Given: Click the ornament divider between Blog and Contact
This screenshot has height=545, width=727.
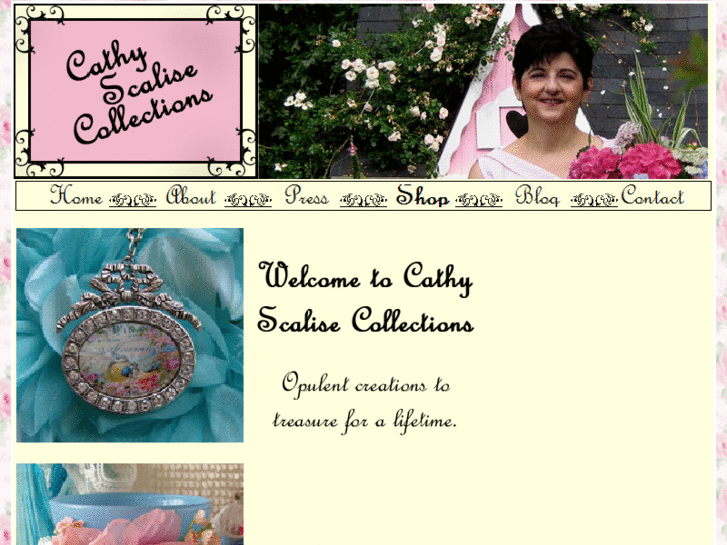Looking at the screenshot, I should [x=594, y=200].
